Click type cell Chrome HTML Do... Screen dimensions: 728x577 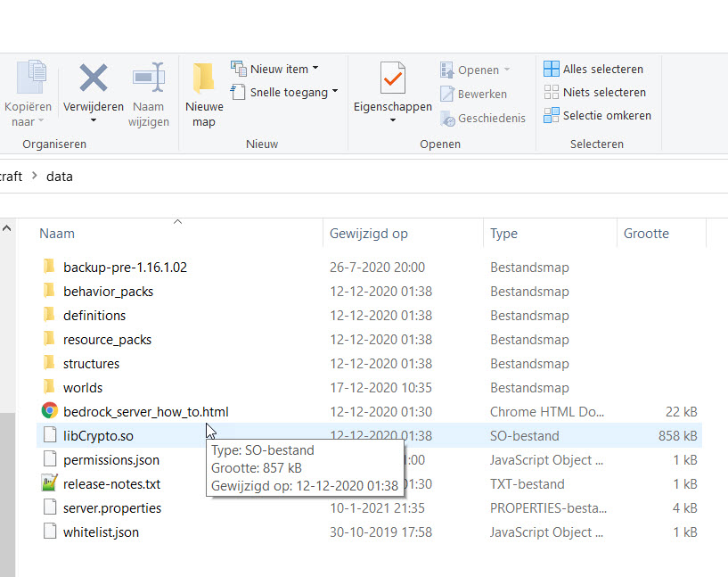pyautogui.click(x=547, y=412)
